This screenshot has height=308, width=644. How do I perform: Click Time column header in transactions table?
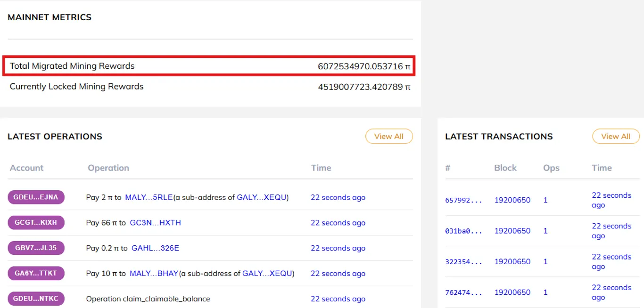[x=602, y=168]
